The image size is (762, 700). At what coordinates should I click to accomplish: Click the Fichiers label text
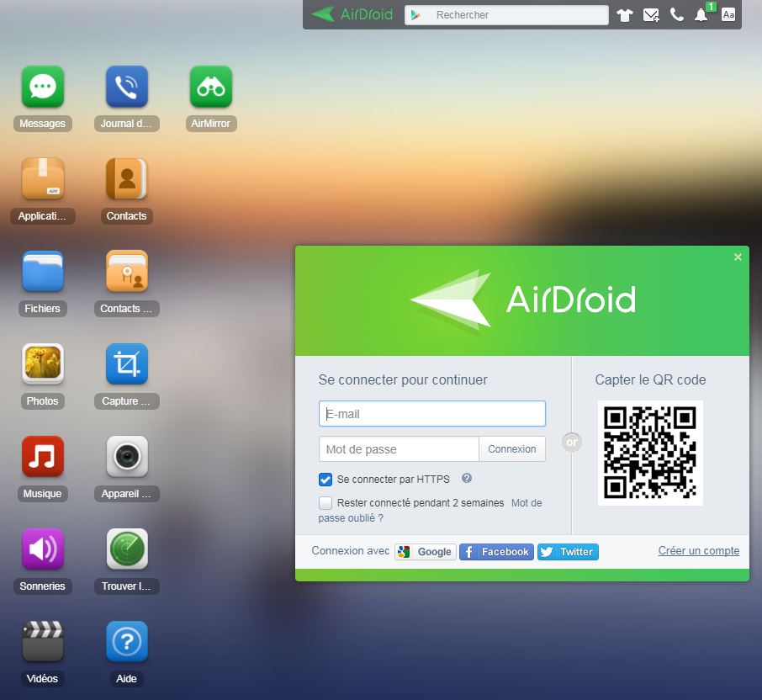43,309
